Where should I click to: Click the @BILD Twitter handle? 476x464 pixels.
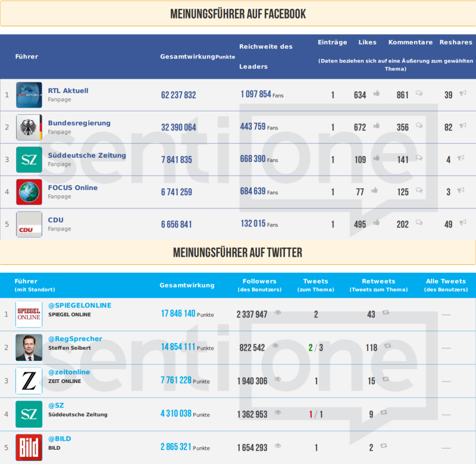pos(59,439)
